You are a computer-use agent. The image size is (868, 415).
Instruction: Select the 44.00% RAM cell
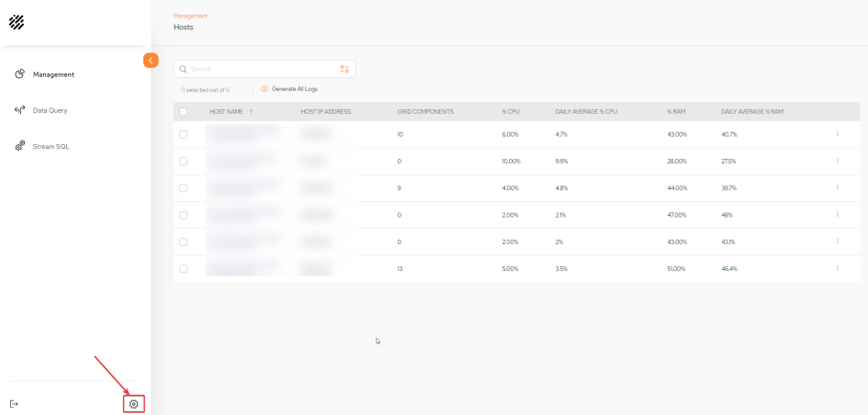pos(677,188)
